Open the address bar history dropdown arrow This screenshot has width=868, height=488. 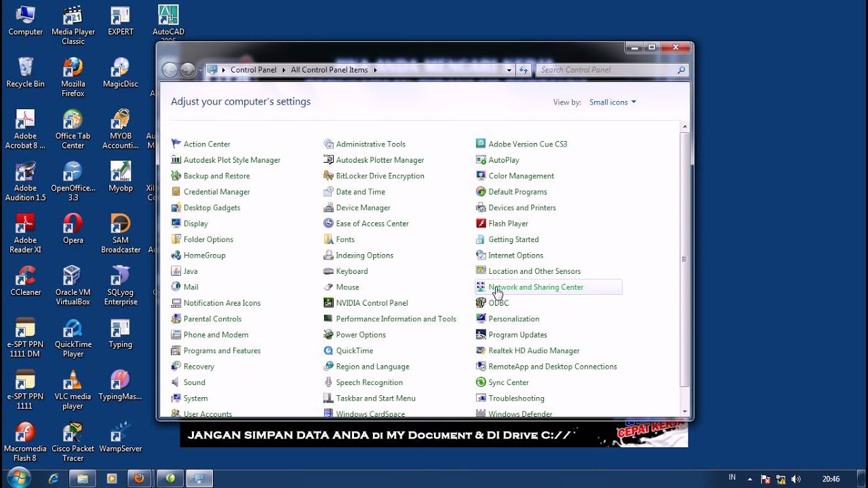[509, 70]
